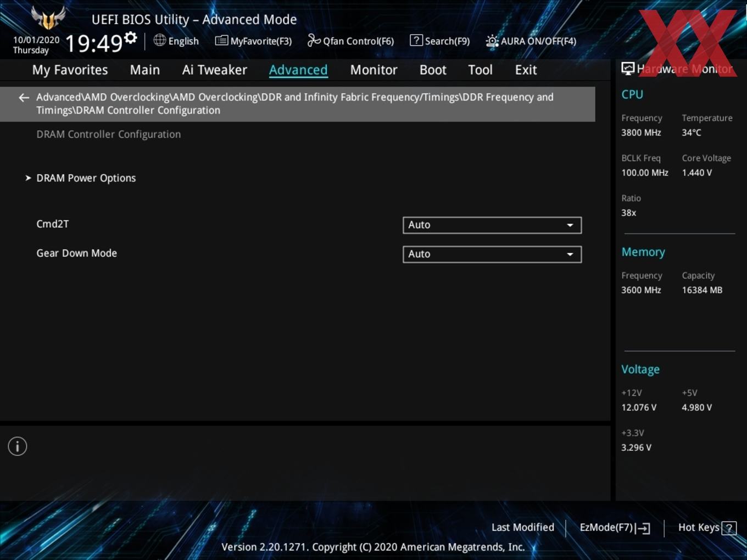Click the Qfan Control fan icon
Viewport: 747px width, 560px height.
314,40
